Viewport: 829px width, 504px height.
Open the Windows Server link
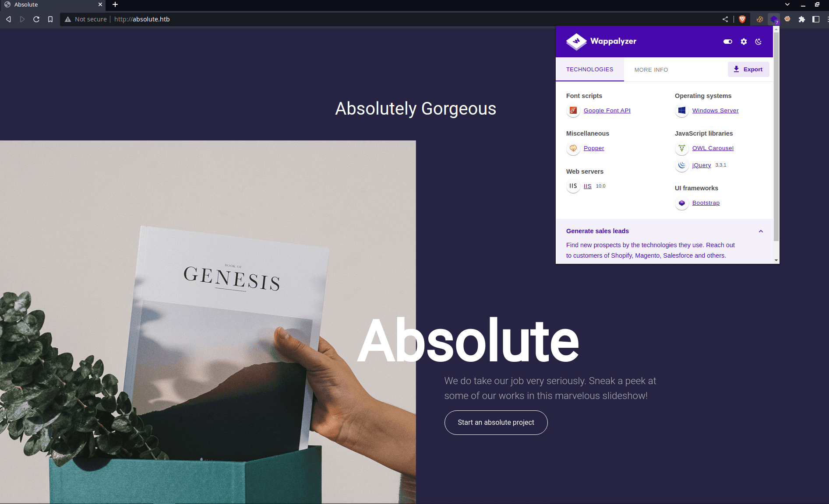[715, 111]
